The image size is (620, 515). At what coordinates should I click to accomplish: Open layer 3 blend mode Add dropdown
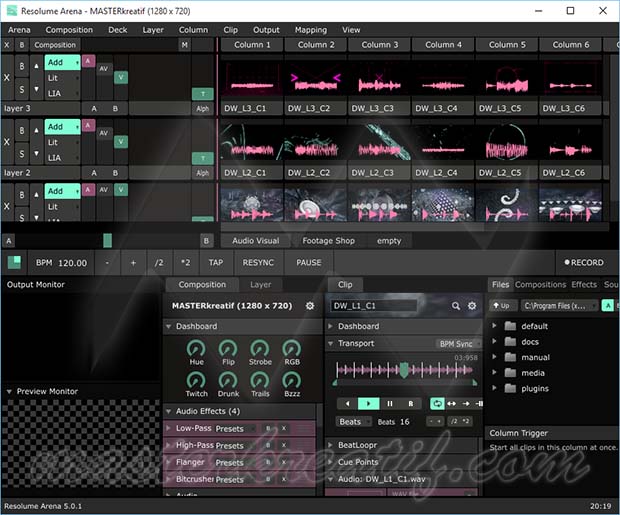pyautogui.click(x=62, y=62)
